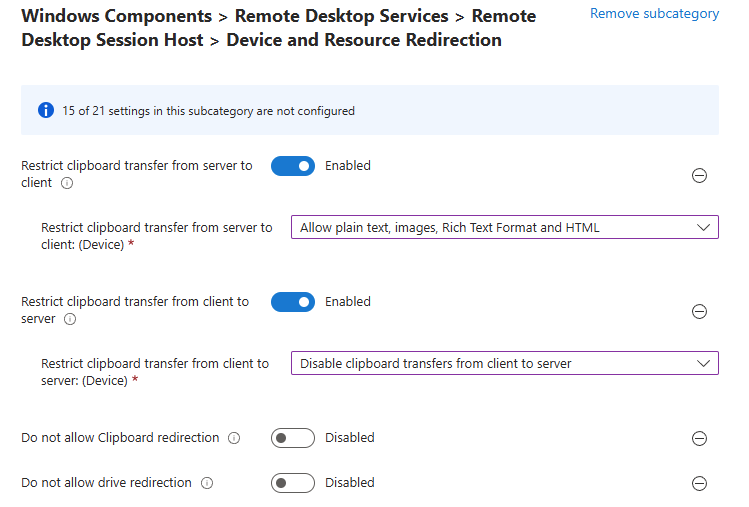
Task: Remove the client to server clipboard setting
Action: (x=700, y=311)
